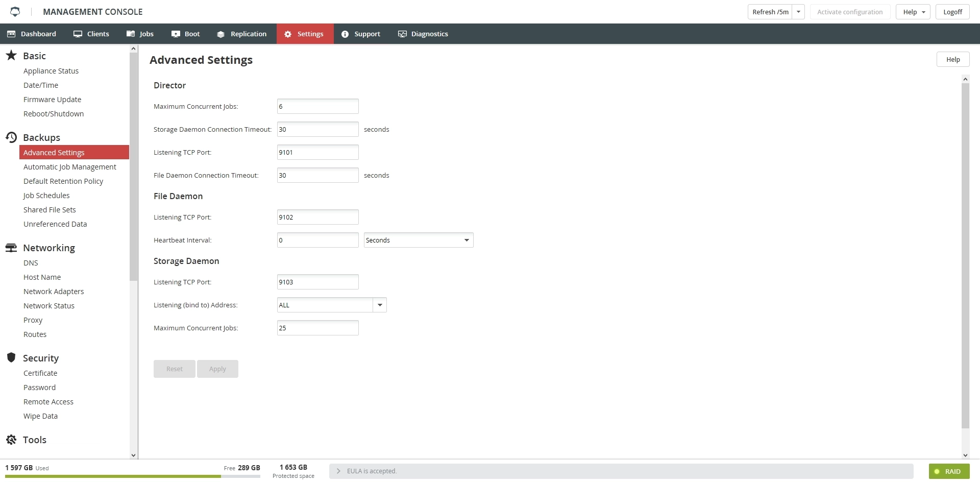This screenshot has width=980, height=483.
Task: Open Wipe Data page
Action: pyautogui.click(x=40, y=416)
